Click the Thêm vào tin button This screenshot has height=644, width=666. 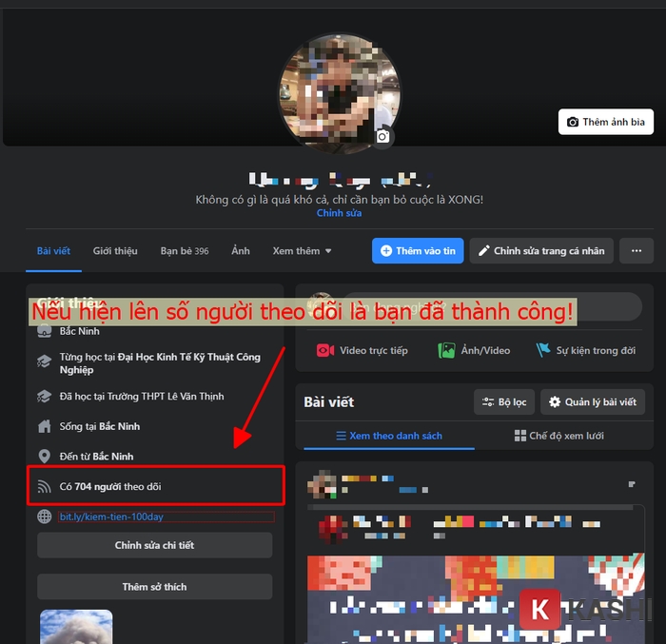coord(418,250)
